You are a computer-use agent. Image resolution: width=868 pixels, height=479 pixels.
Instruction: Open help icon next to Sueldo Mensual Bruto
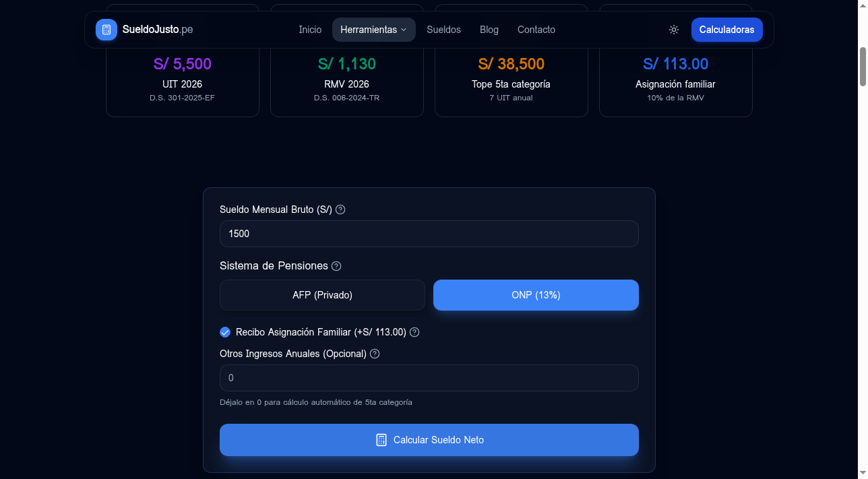click(340, 210)
